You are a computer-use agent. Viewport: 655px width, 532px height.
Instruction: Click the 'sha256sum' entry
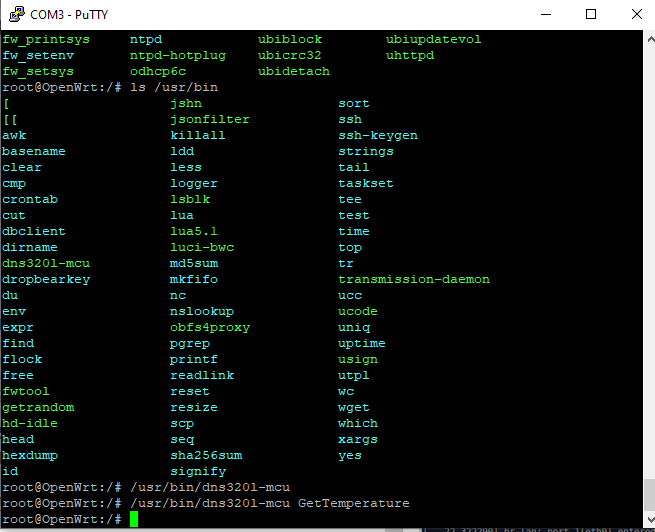(206, 455)
